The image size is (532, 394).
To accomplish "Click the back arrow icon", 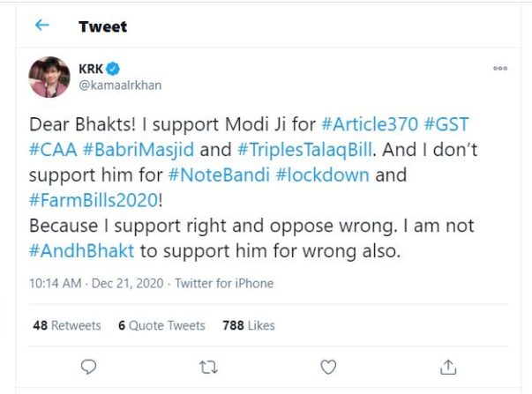I will [41, 26].
